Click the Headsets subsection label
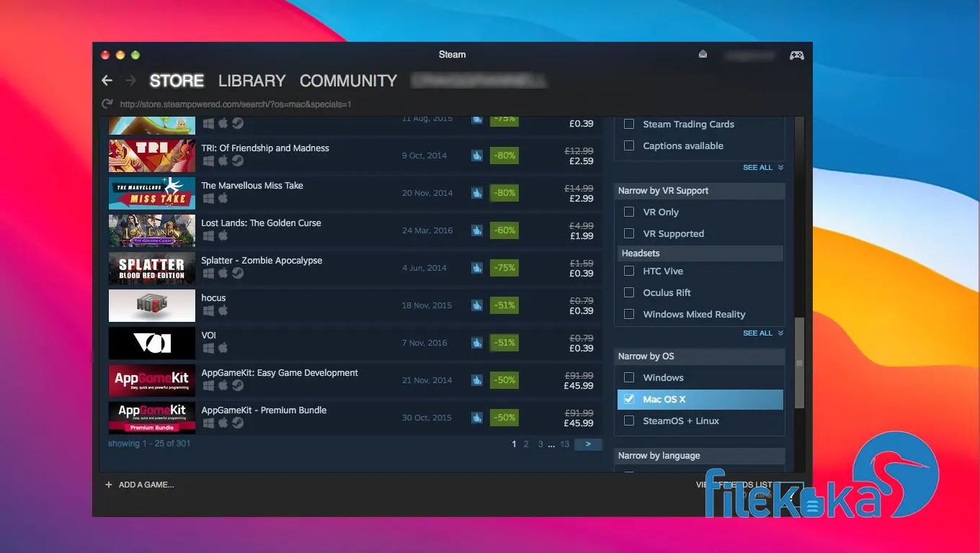This screenshot has width=980, height=553. [x=641, y=253]
